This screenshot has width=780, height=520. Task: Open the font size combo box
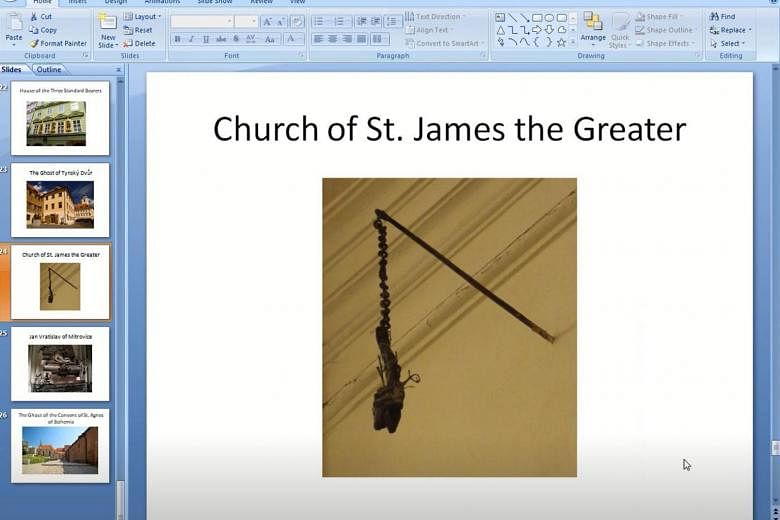[x=246, y=21]
